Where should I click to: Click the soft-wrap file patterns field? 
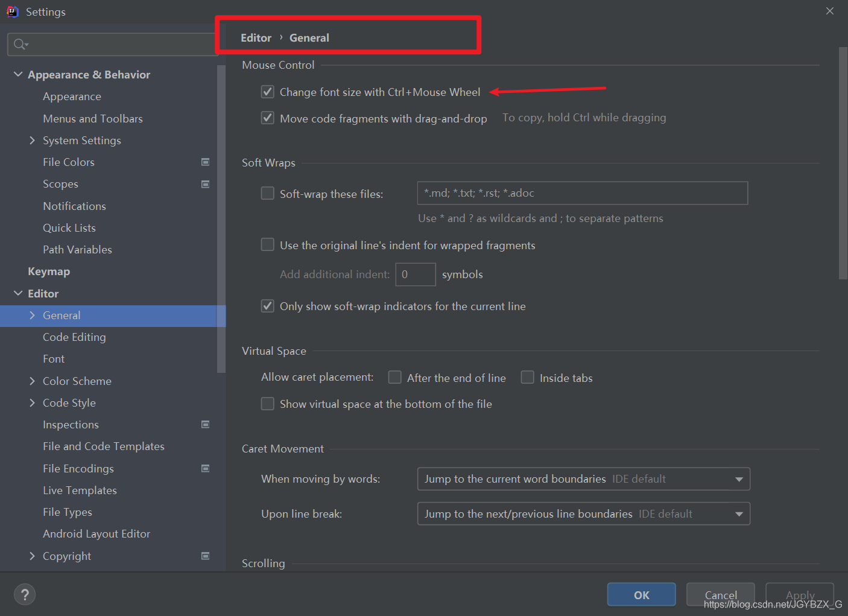tap(583, 193)
